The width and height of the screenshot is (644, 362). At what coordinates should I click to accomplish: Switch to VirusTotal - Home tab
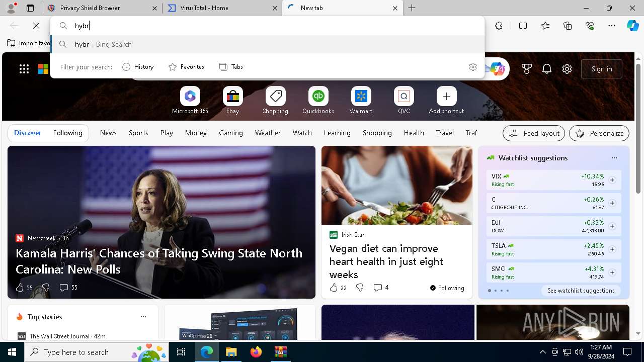pyautogui.click(x=222, y=8)
